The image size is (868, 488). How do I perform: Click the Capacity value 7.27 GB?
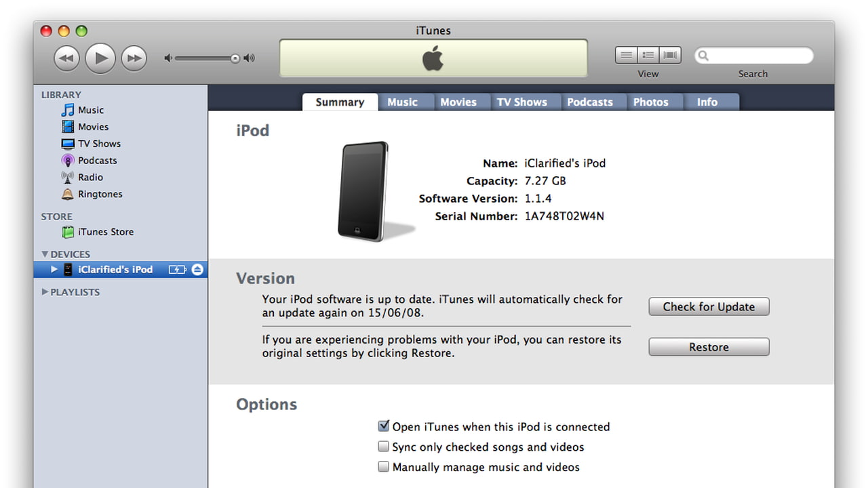coord(545,181)
